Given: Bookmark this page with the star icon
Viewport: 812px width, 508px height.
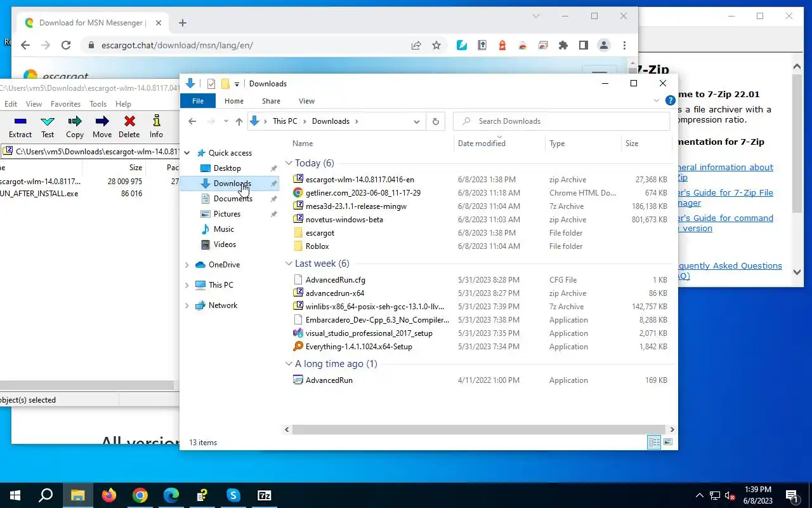Looking at the screenshot, I should (x=436, y=45).
